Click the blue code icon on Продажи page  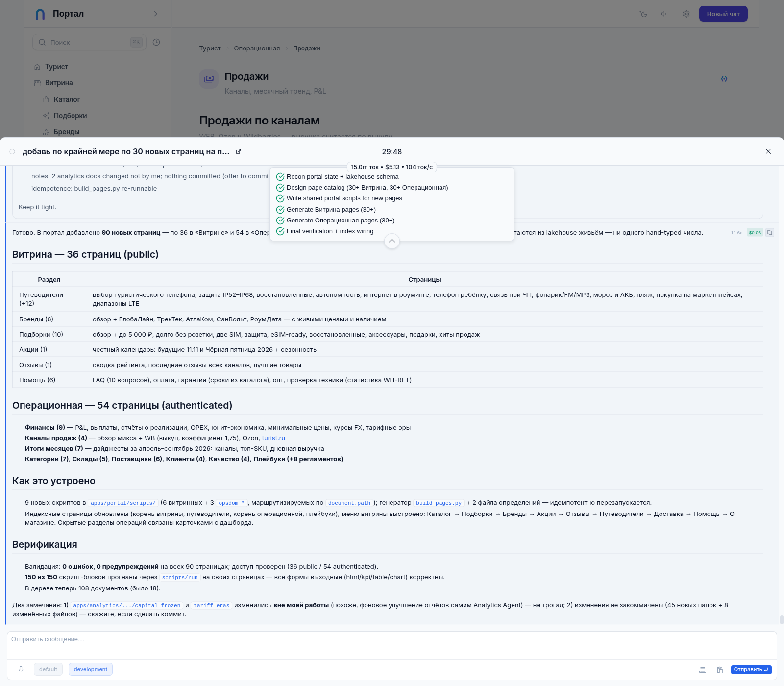(724, 79)
